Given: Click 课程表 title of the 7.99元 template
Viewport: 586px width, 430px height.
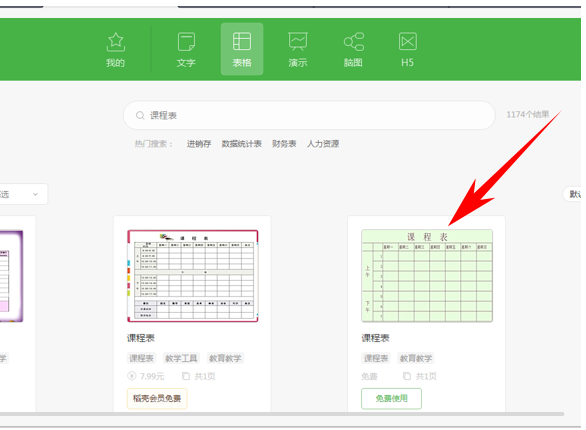Looking at the screenshot, I should click(x=141, y=338).
